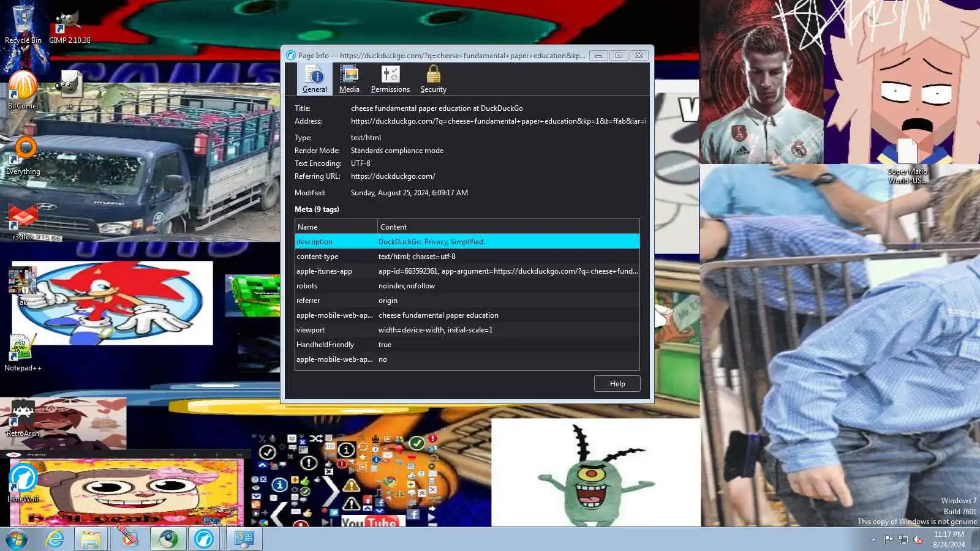This screenshot has height=551, width=980.
Task: Select the RetroArch desktop shortcut
Action: [23, 419]
